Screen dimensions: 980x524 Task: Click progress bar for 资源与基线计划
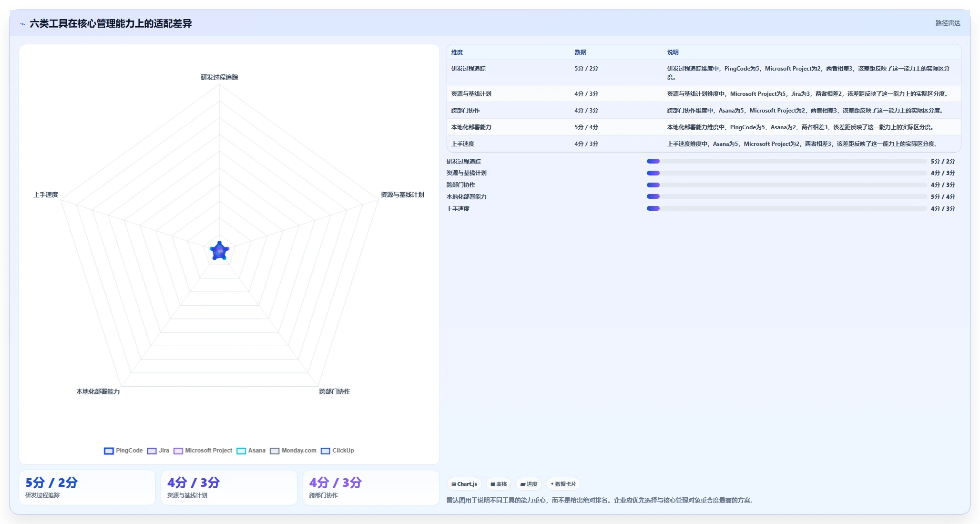(786, 173)
